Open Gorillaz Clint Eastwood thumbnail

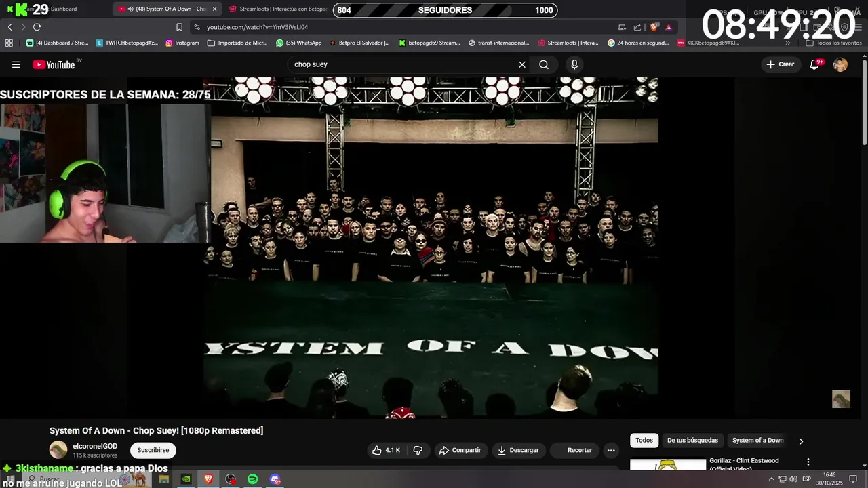point(668,464)
